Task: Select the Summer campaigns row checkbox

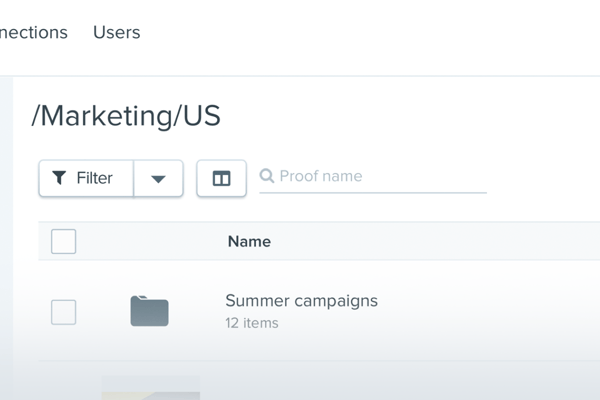Action: click(x=63, y=312)
